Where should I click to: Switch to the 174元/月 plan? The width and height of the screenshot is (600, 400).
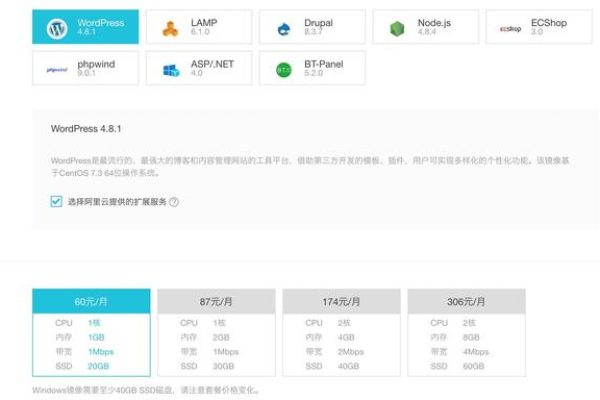click(341, 301)
